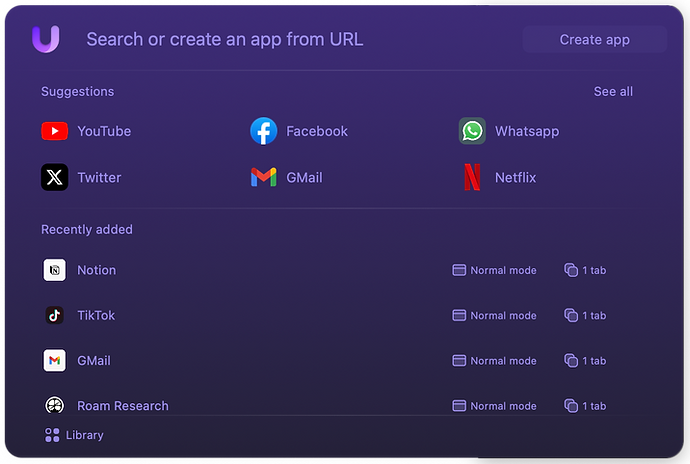Click the mode window icon in GMail row
Screen dimensions: 690x464
coord(459,361)
